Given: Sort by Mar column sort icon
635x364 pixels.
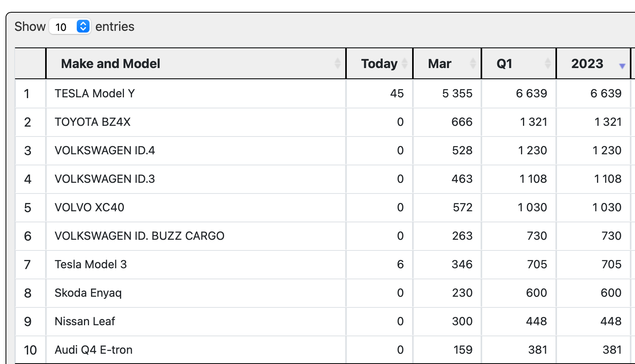Looking at the screenshot, I should (x=473, y=63).
